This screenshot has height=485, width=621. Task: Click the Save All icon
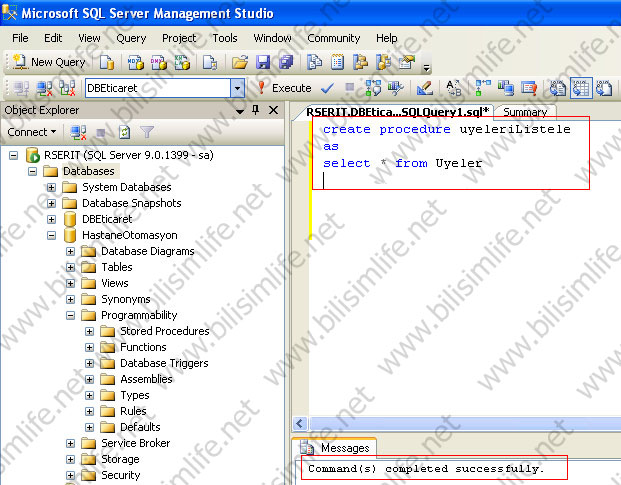click(x=286, y=62)
